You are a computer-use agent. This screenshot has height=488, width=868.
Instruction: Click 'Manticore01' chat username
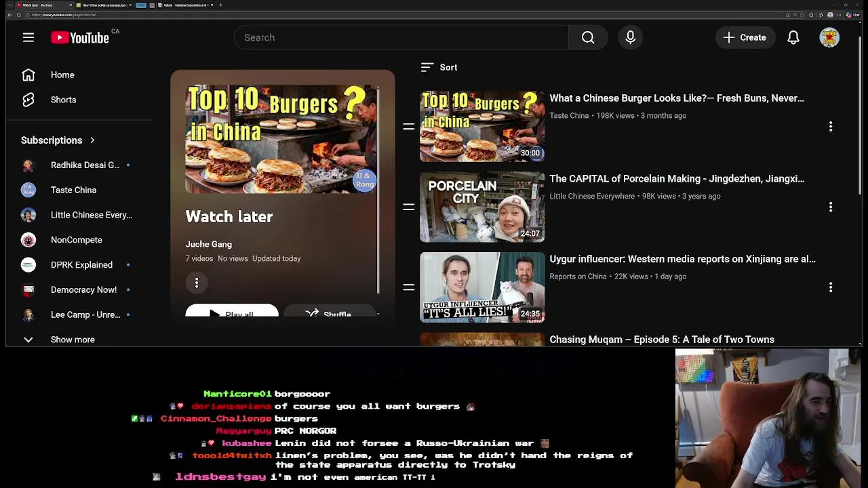(x=237, y=394)
